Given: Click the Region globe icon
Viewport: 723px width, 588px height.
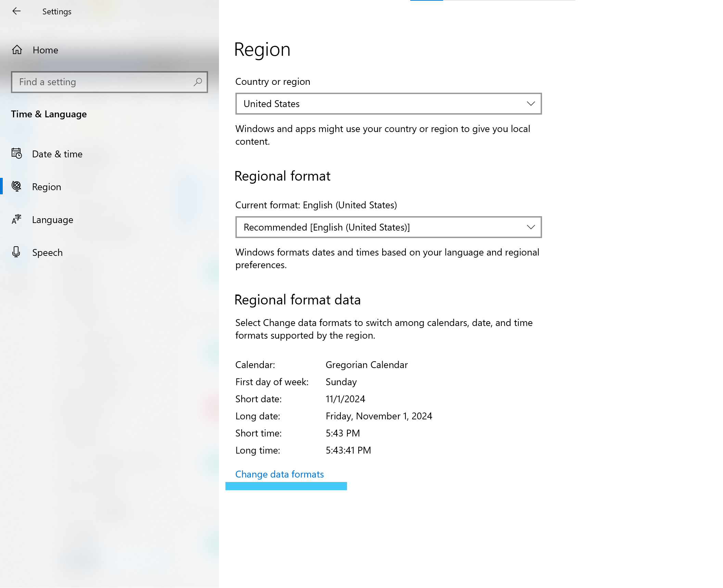Looking at the screenshot, I should [x=16, y=186].
